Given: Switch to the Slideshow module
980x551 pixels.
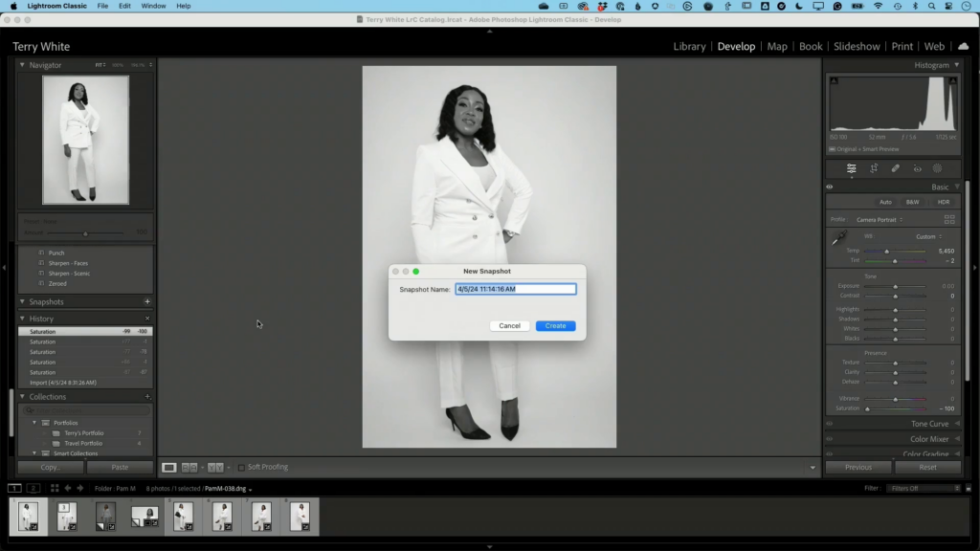Looking at the screenshot, I should (x=857, y=46).
